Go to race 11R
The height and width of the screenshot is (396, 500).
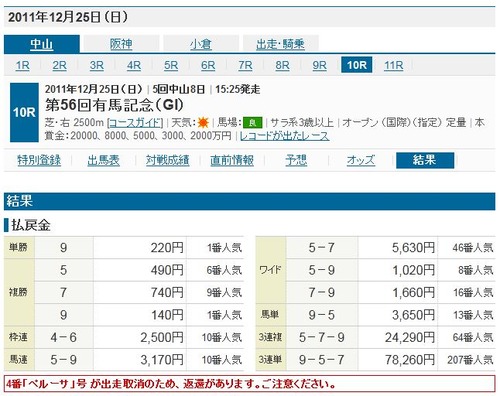(x=394, y=65)
